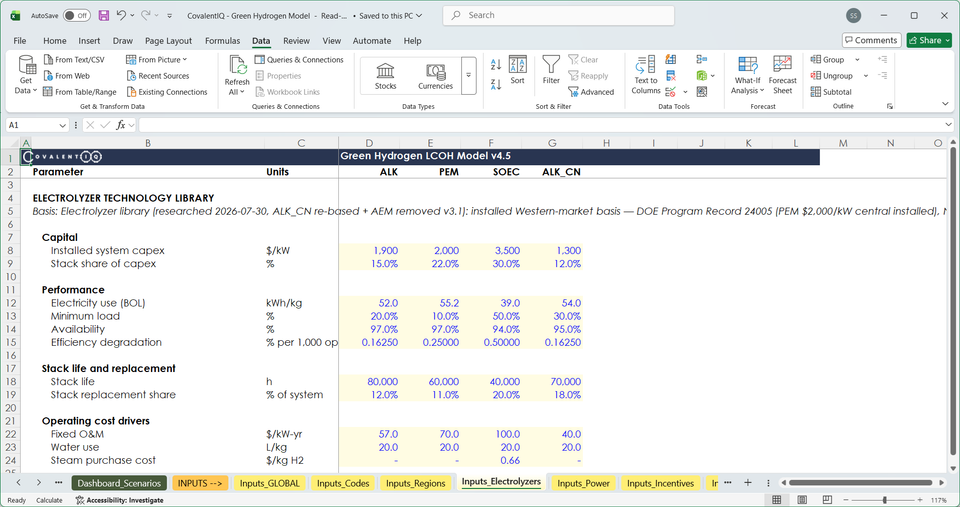Sort A to Z ascending

tap(496, 64)
